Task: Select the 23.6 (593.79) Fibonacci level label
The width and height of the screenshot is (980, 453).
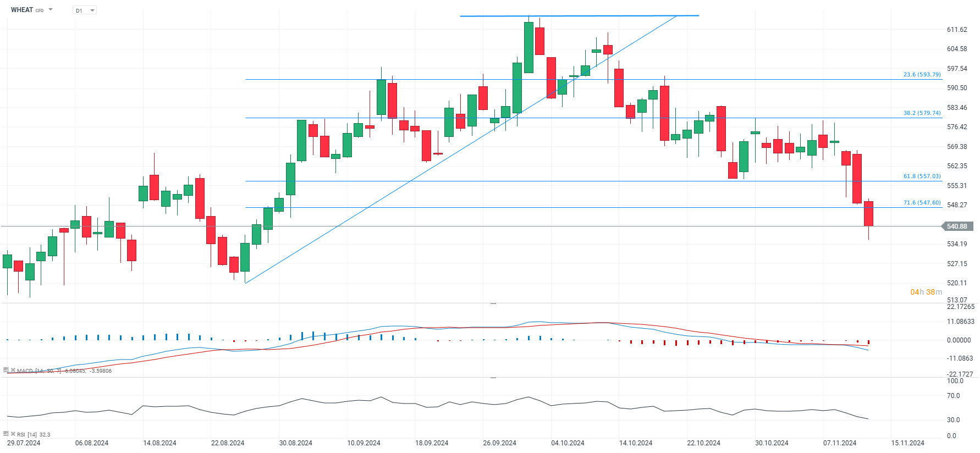Action: [x=922, y=74]
